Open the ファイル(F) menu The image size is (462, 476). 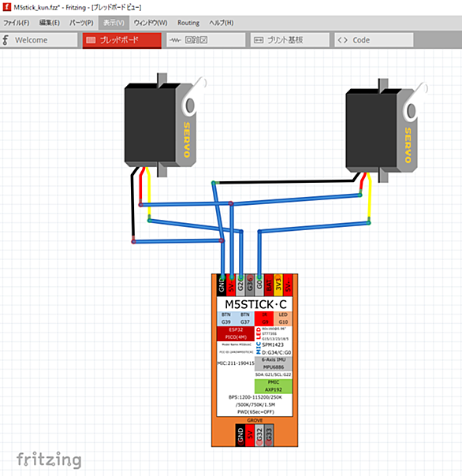click(x=17, y=23)
